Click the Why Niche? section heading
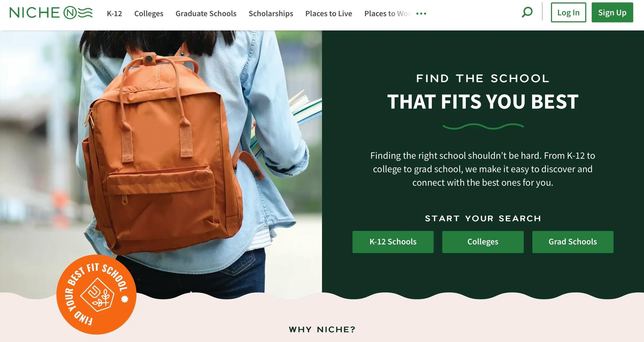Screen dimensions: 644x342 point(322,329)
